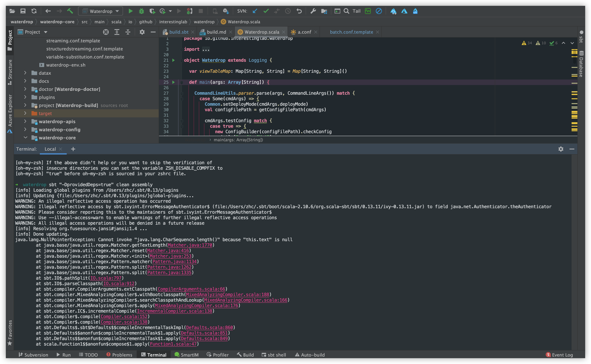Click the Rollback undo icon
The width and height of the screenshot is (591, 364).
point(299,11)
